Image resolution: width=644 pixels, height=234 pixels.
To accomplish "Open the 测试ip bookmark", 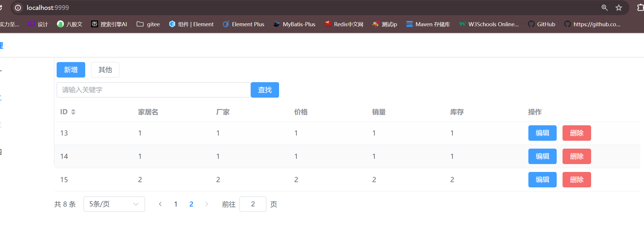I will [x=385, y=24].
